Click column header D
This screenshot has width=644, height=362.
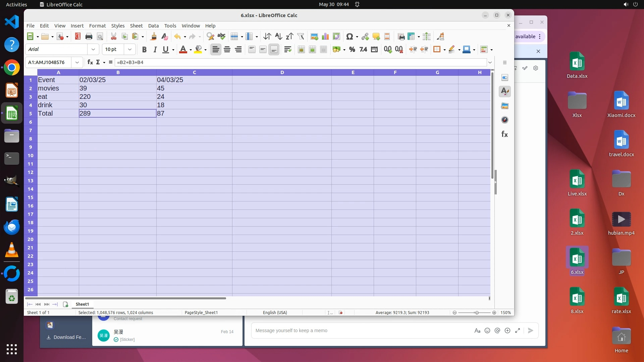282,72
